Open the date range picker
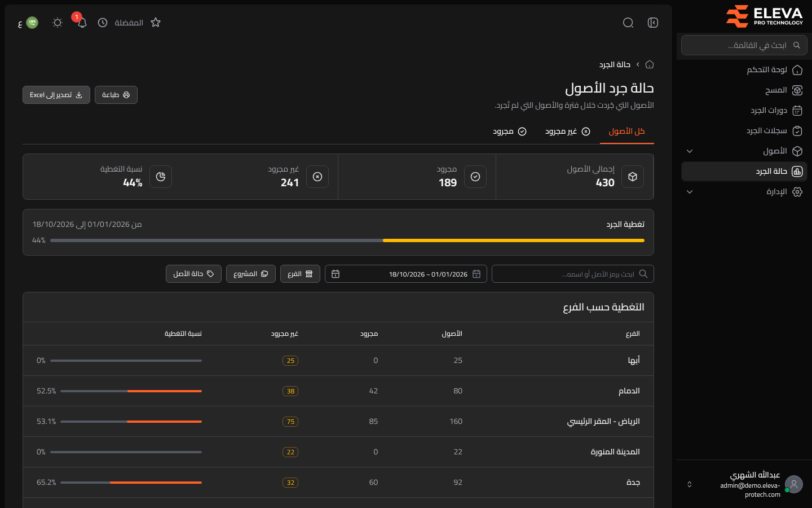Screen dimensions: 812x508 pos(406,274)
